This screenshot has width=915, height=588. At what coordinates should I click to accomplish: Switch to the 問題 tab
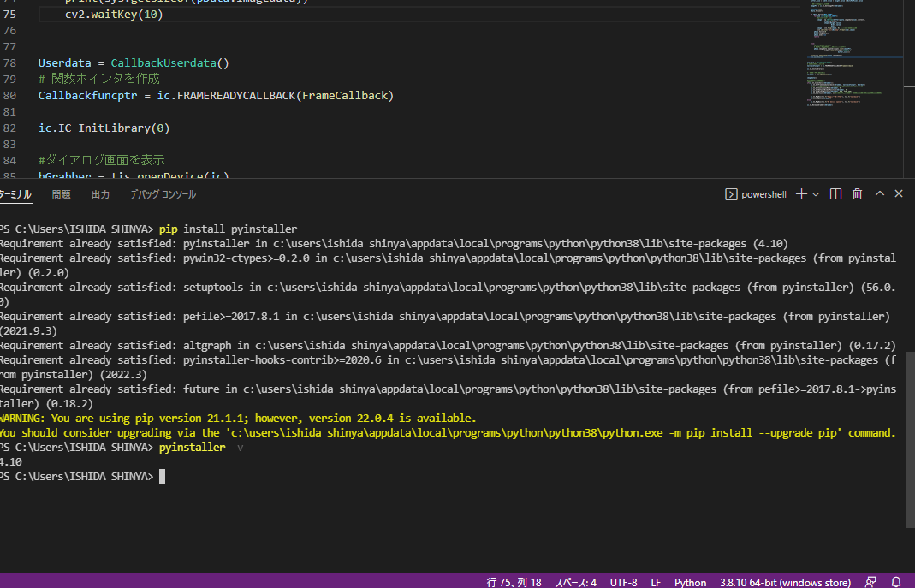62,194
